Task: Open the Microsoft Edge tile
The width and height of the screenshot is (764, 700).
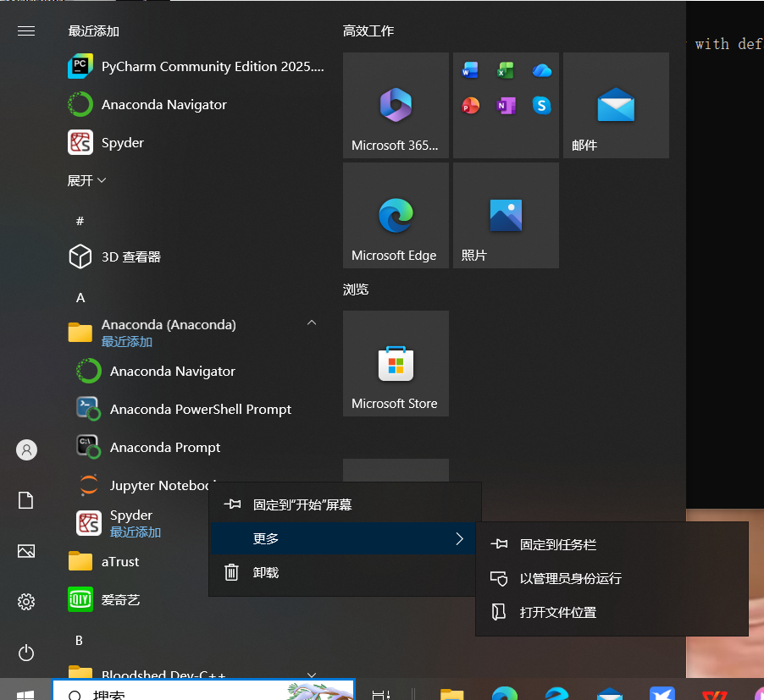Action: 396,215
